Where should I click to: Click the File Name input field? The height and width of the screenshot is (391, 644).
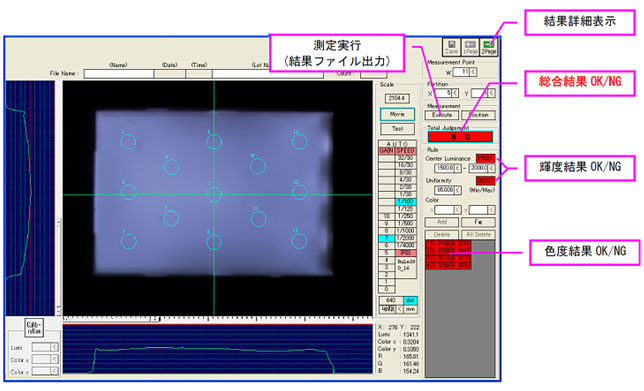pos(119,74)
